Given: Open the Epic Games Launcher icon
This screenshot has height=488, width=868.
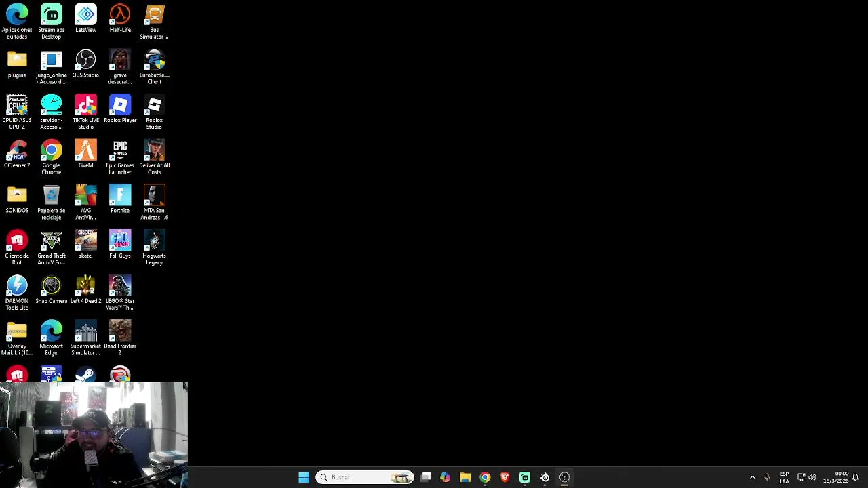Looking at the screenshot, I should click(x=120, y=157).
